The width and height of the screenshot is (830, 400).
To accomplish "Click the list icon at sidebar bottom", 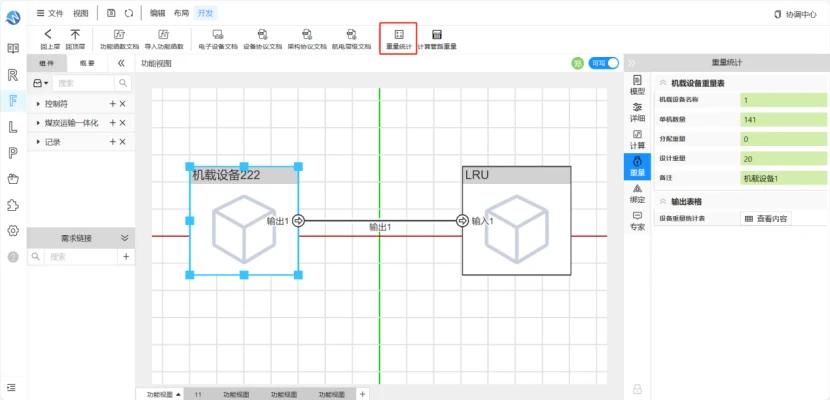I will (x=13, y=387).
